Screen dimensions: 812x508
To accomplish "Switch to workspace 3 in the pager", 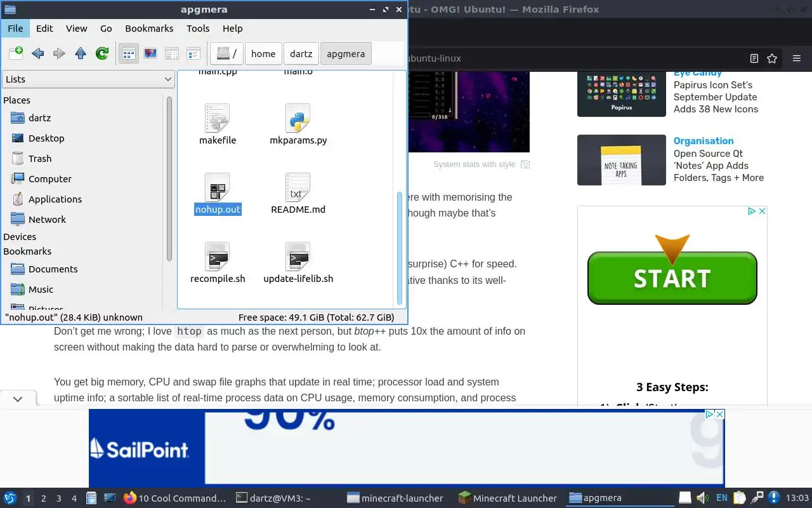I will click(58, 498).
